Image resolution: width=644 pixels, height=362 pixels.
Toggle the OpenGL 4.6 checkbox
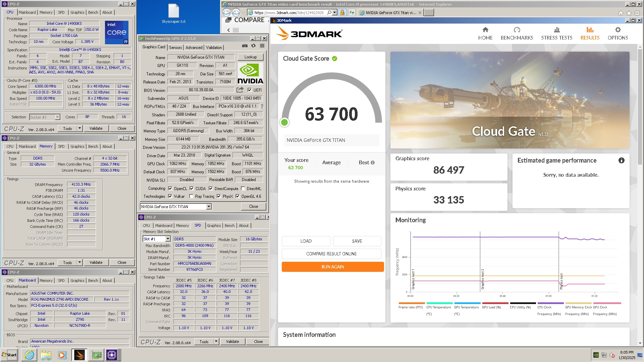click(x=237, y=196)
